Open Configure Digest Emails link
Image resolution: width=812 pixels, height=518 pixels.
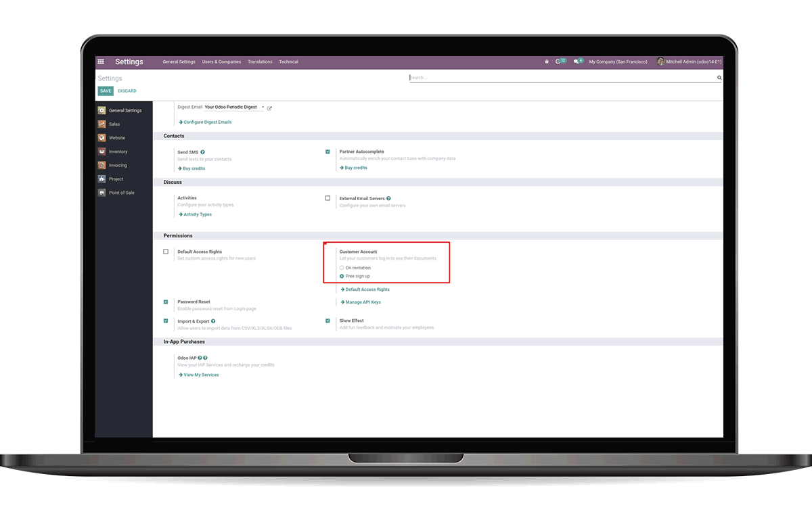click(205, 122)
